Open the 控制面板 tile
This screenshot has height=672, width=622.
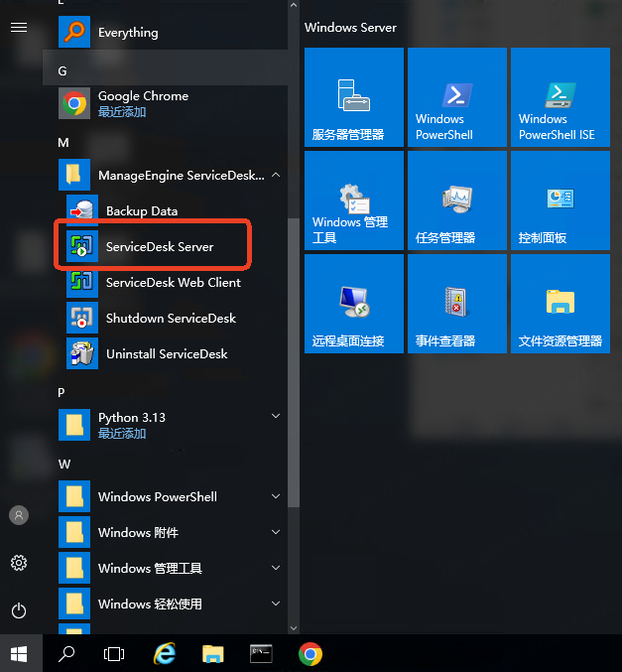(x=560, y=201)
